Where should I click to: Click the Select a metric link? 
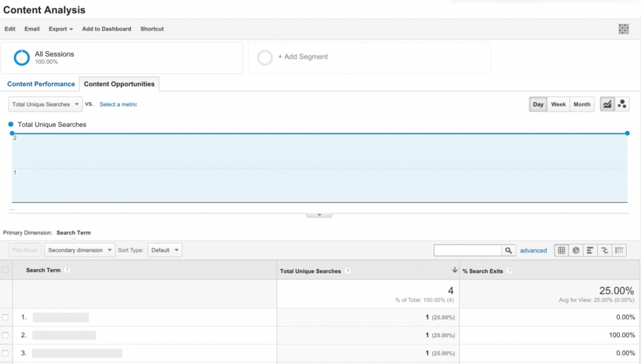tap(118, 104)
